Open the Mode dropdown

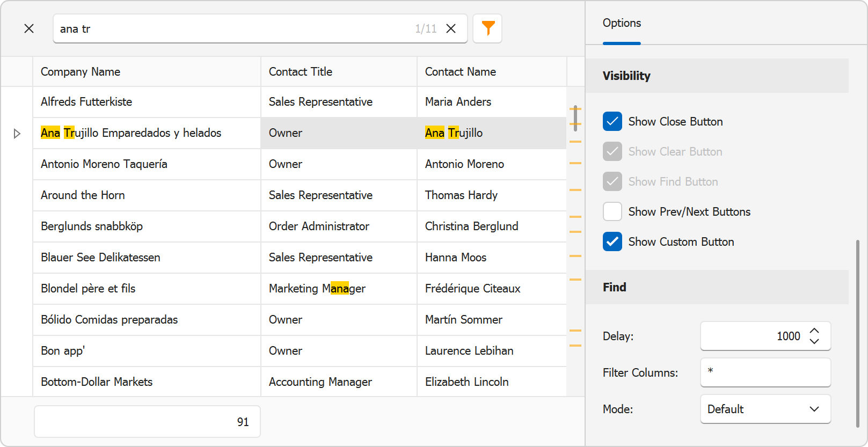pyautogui.click(x=765, y=409)
